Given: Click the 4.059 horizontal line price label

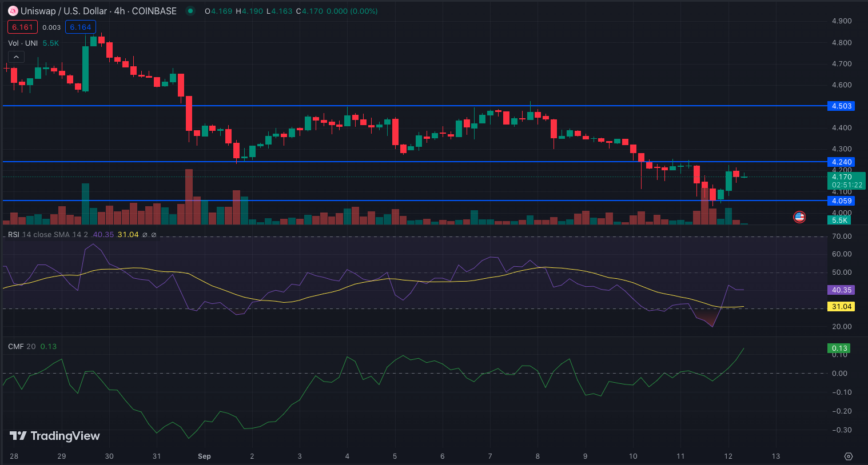Looking at the screenshot, I should (841, 201).
